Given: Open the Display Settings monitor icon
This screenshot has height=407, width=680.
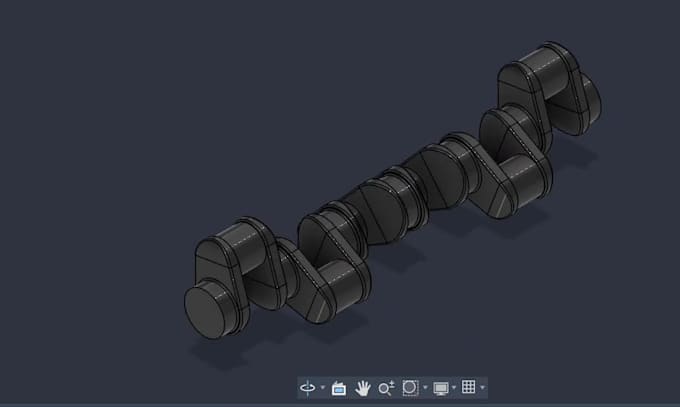Looking at the screenshot, I should coord(441,388).
